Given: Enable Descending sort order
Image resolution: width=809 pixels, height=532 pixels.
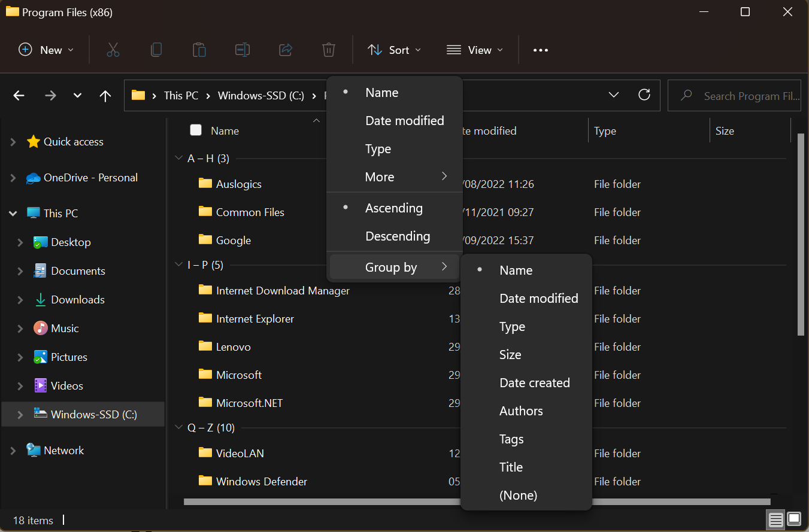Looking at the screenshot, I should click(397, 236).
